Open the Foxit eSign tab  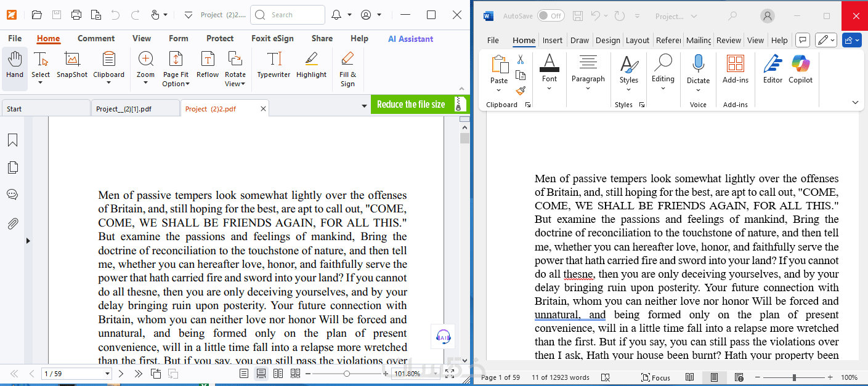(272, 38)
